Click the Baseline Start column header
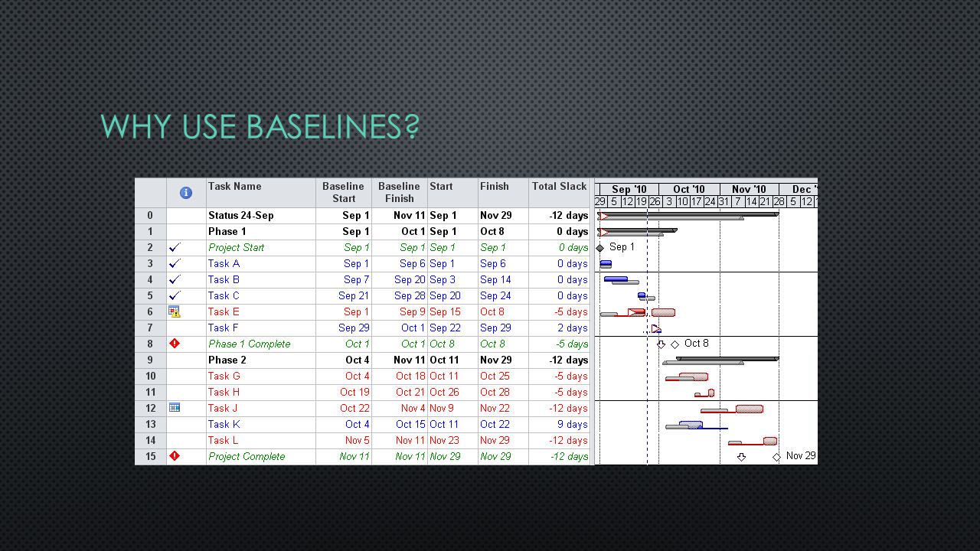980x551 pixels. pyautogui.click(x=343, y=193)
